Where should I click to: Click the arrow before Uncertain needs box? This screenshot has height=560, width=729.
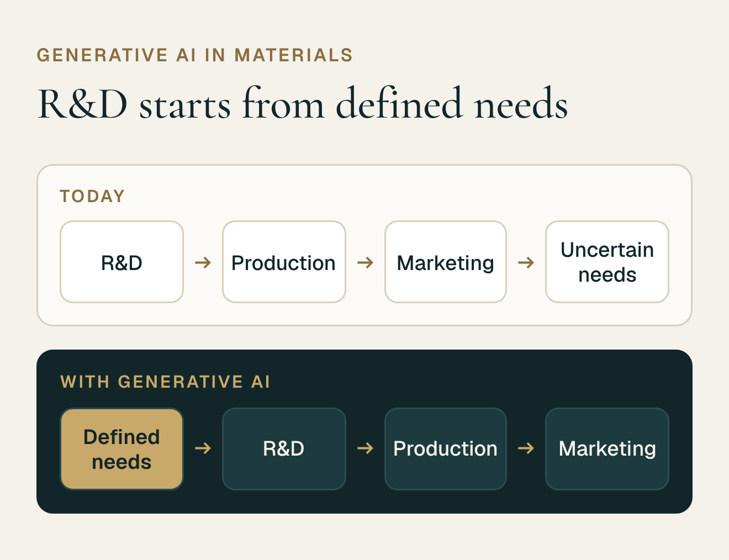(526, 262)
